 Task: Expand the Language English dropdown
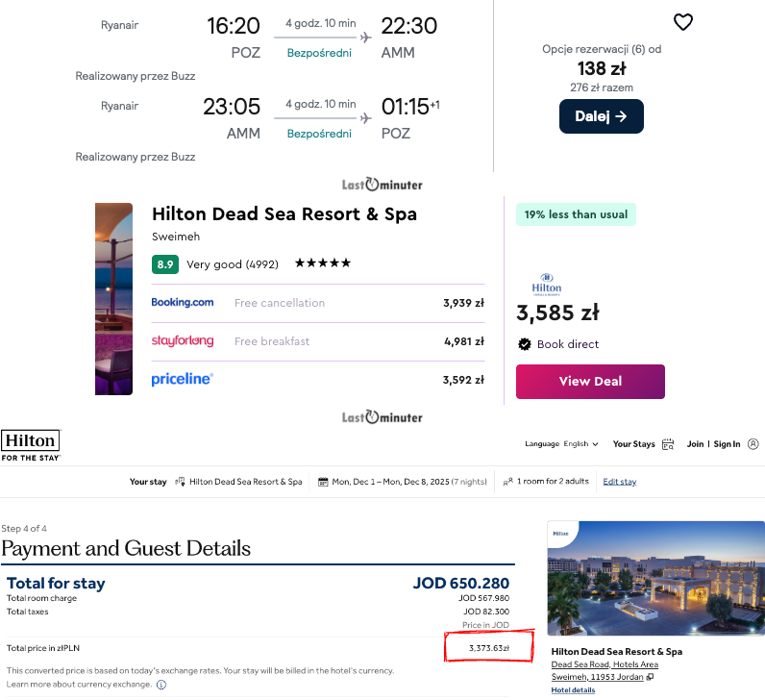(x=562, y=444)
